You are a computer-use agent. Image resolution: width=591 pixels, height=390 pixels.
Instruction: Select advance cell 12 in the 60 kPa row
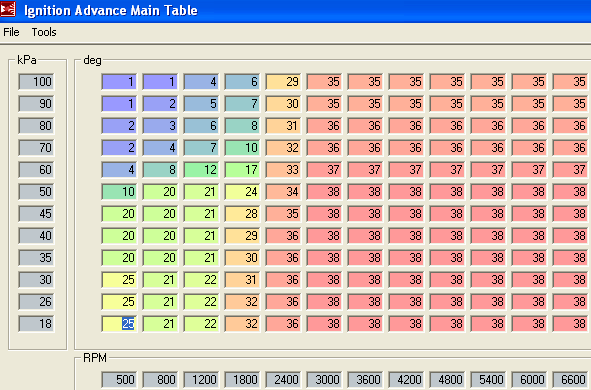201,170
